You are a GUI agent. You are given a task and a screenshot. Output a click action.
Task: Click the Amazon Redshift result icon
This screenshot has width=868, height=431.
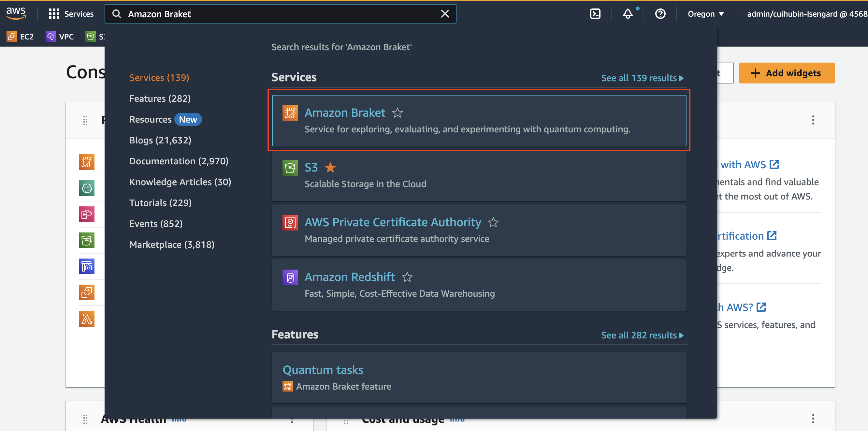coord(290,277)
